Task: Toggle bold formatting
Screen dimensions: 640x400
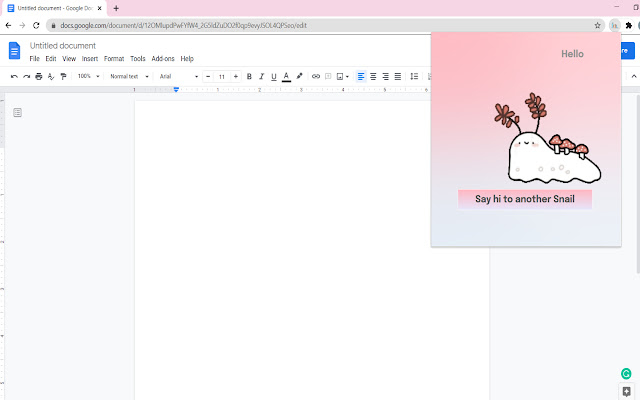Action: pos(249,76)
